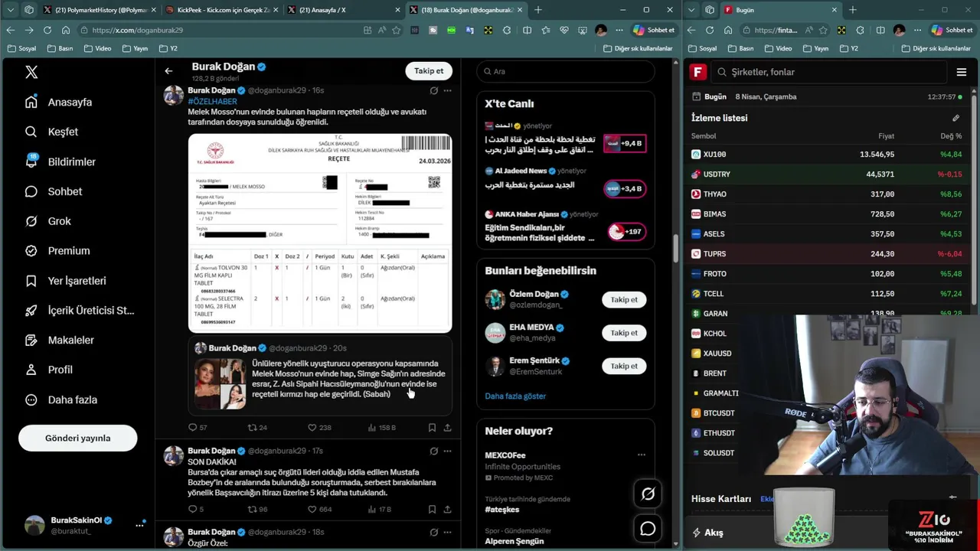Reply to the post with 57 comments
Viewport: 980px width, 551px height.
coord(198,428)
